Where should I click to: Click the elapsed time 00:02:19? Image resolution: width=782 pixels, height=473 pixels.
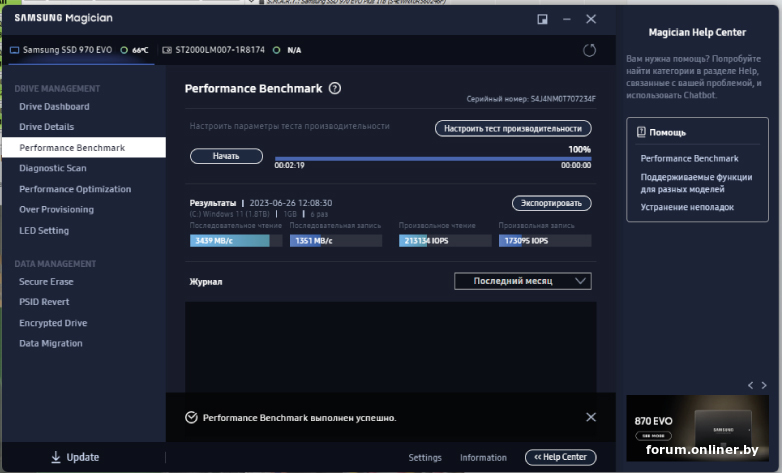pos(289,165)
